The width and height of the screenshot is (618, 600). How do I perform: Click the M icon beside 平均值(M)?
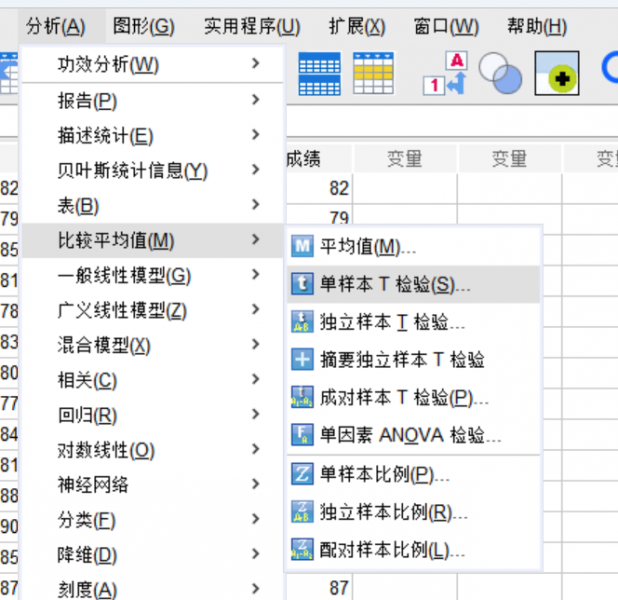pyautogui.click(x=302, y=246)
